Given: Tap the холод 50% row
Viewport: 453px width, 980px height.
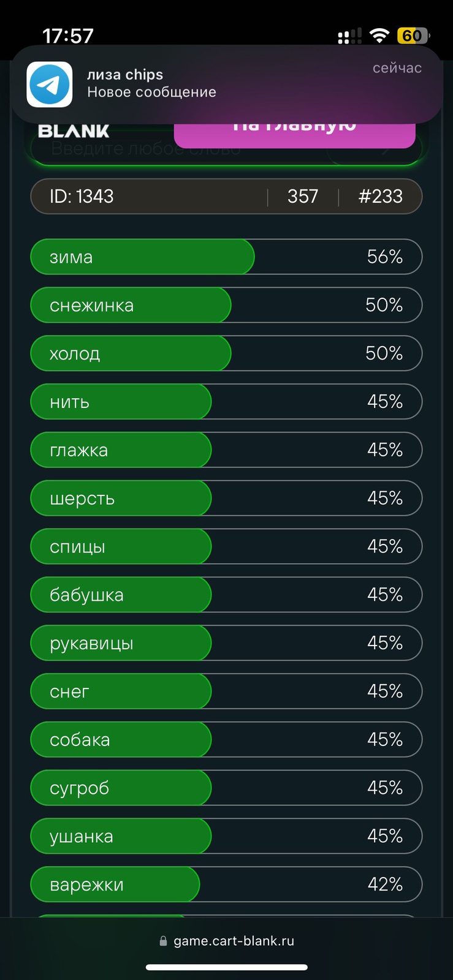Looking at the screenshot, I should tap(226, 353).
